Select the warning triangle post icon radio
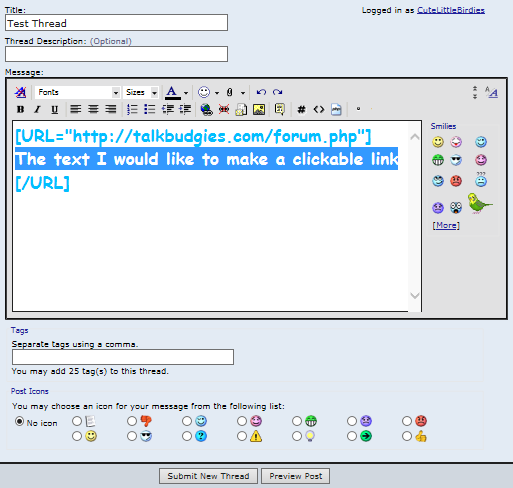513x488 pixels. point(242,436)
